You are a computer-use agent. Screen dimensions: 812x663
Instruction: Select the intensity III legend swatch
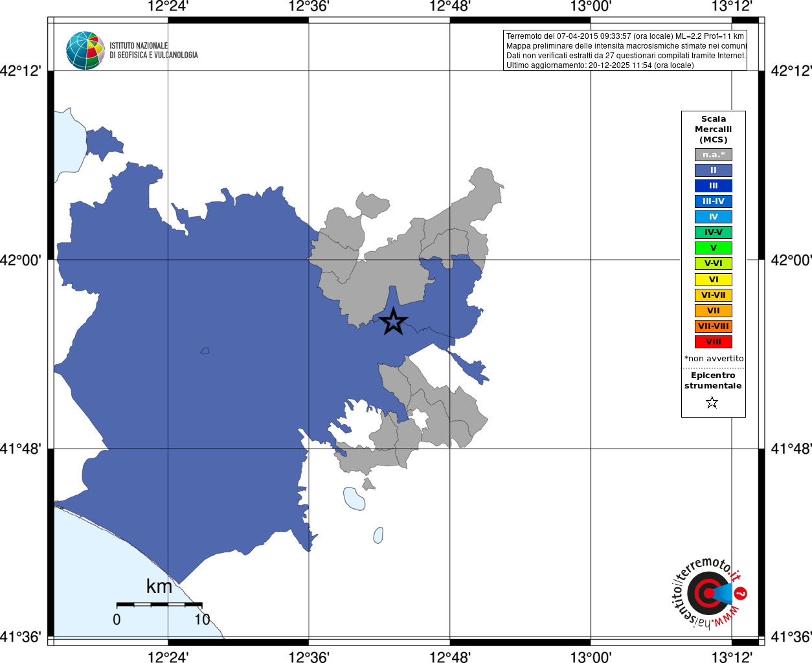(714, 186)
